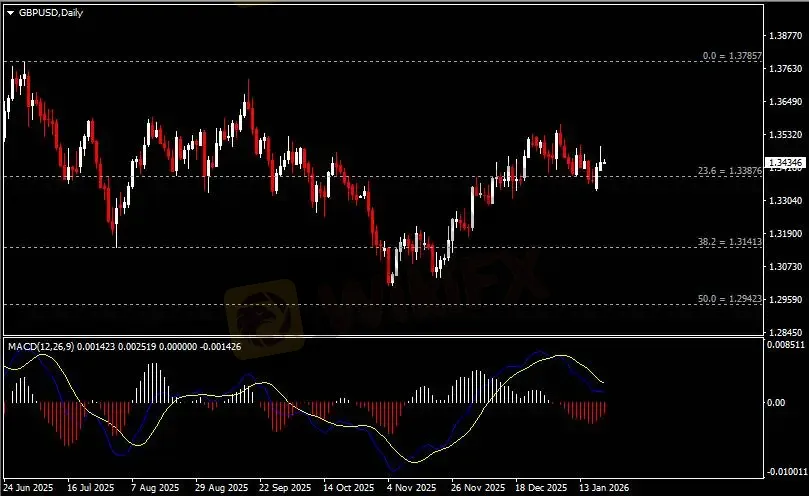Select the 7 Aug 2025 date label

pos(155,488)
